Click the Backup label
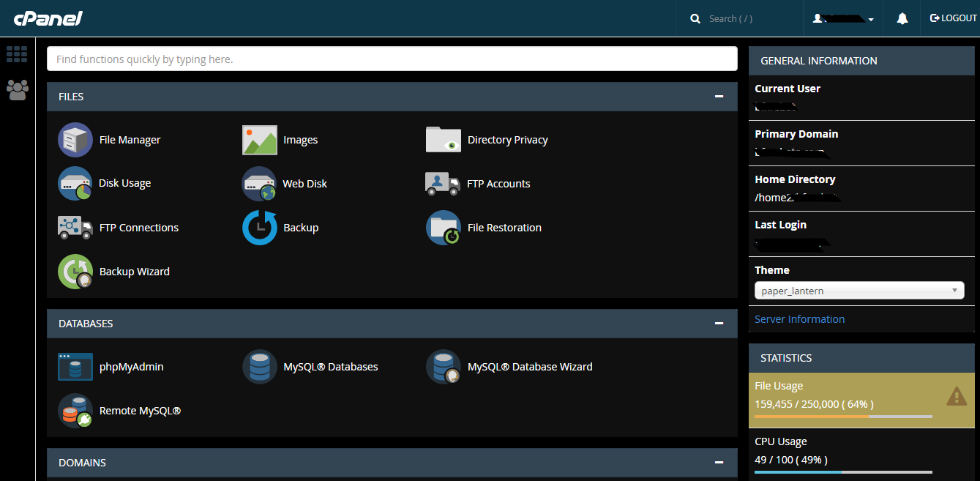The width and height of the screenshot is (980, 481). pos(301,228)
